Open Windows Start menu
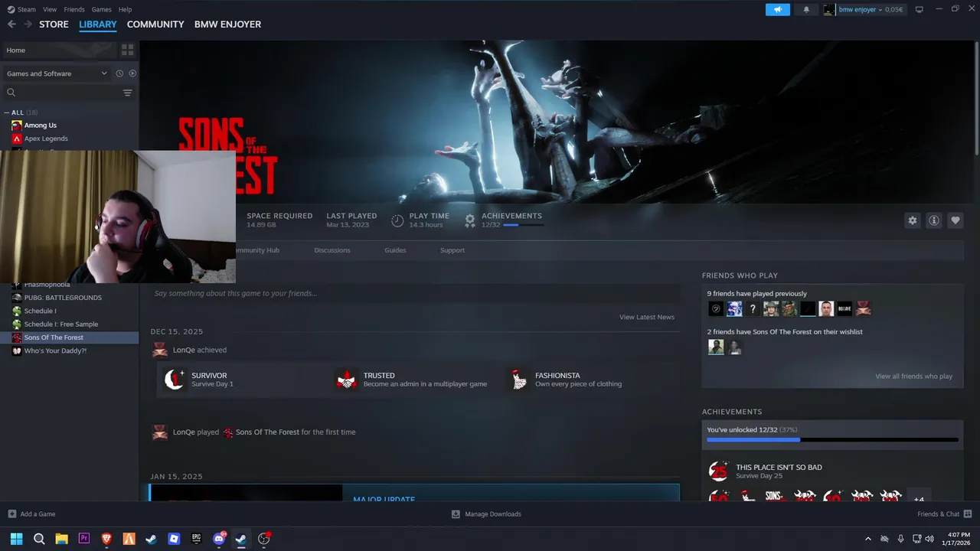 click(16, 539)
